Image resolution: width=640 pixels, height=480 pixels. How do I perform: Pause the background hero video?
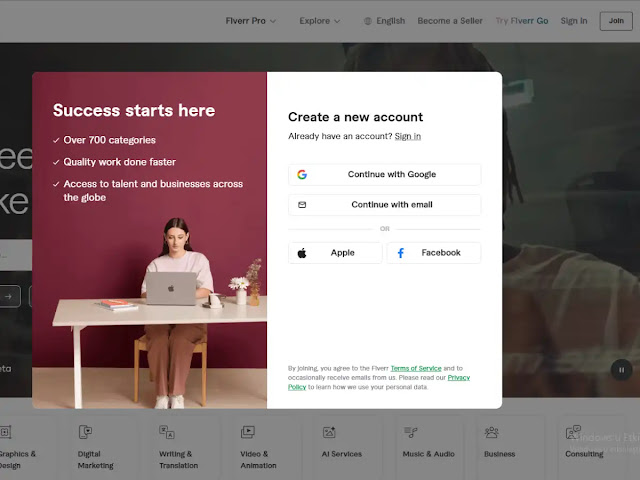pyautogui.click(x=621, y=370)
